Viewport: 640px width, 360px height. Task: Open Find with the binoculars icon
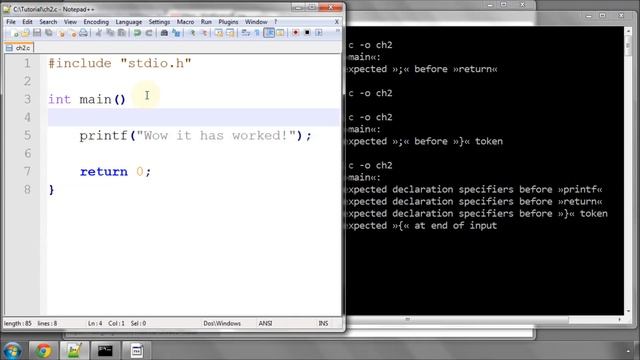coord(164,33)
